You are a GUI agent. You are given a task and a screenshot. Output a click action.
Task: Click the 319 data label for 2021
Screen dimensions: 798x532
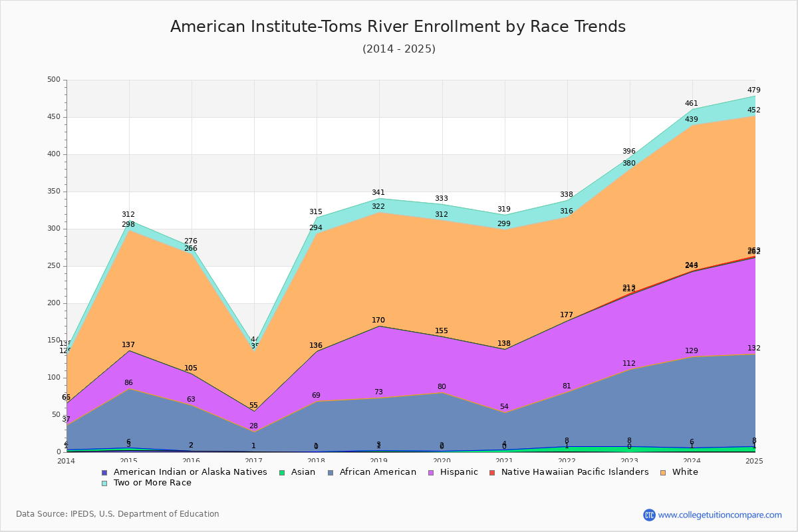point(504,209)
